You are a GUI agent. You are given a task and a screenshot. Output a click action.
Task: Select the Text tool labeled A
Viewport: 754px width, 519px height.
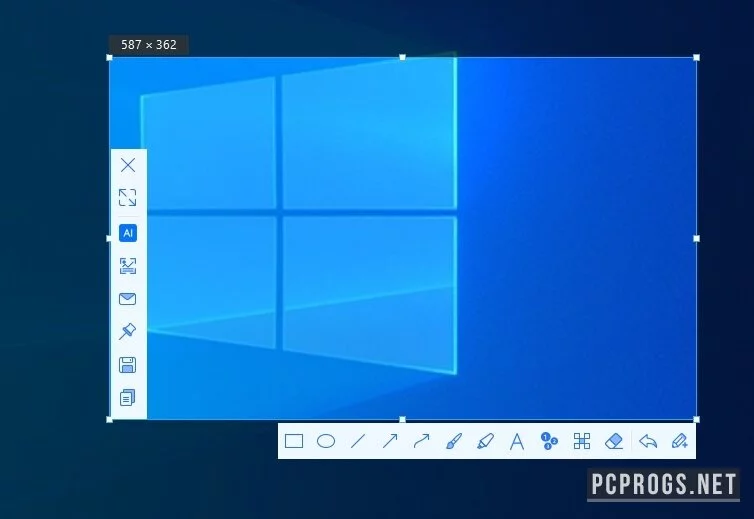click(517, 441)
